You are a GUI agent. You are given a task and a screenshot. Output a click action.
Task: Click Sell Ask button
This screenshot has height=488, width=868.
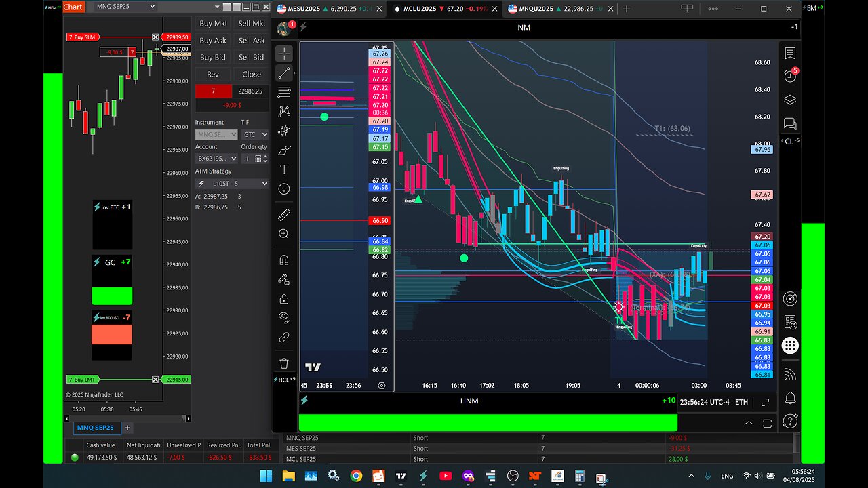[252, 41]
